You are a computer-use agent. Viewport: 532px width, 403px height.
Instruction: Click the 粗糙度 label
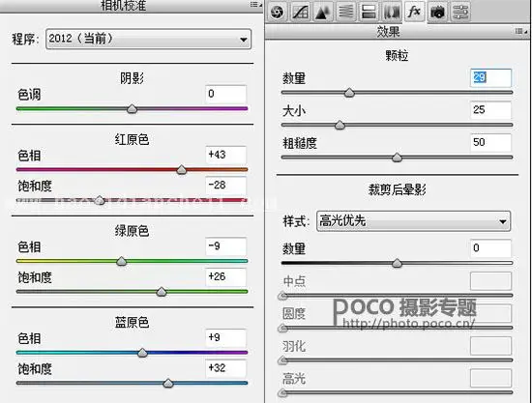point(300,143)
